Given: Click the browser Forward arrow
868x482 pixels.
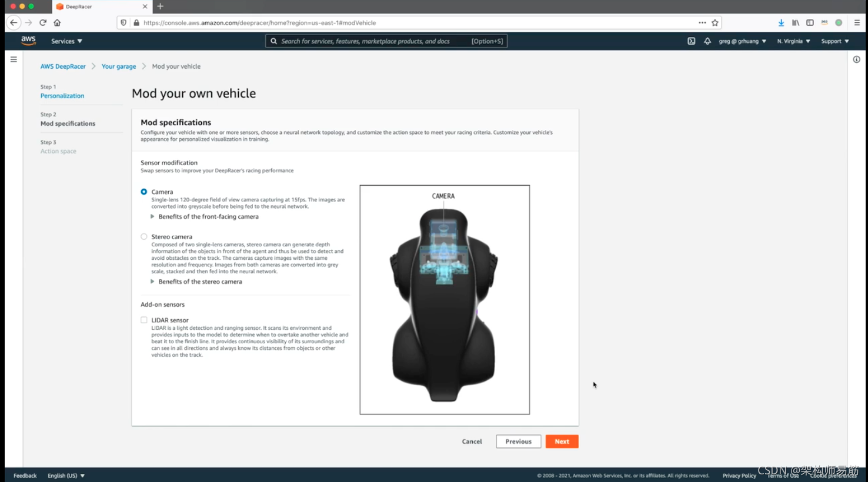Looking at the screenshot, I should pos(28,22).
